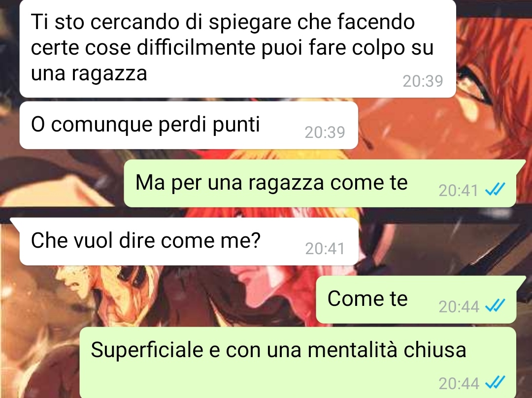Select the bubble 'Superficiale e con una mentalità chiusa'
Viewport: 532px width, 398px height.
pyautogui.click(x=298, y=363)
